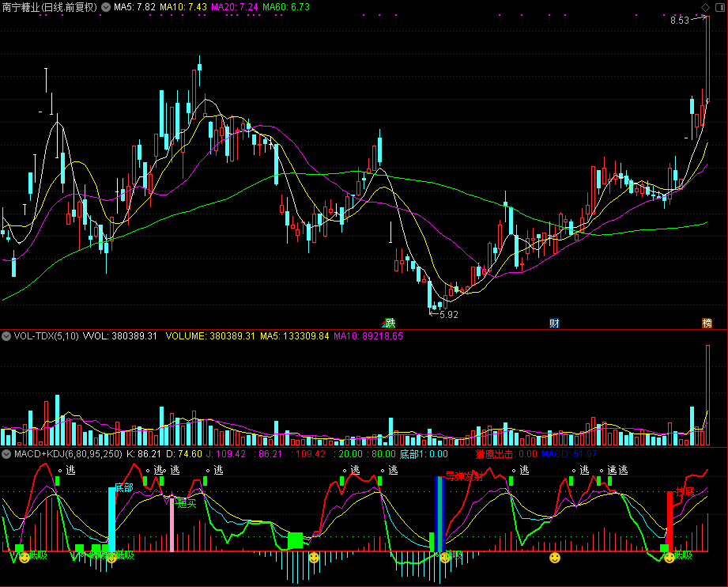Click the 8.53 high price label
728x587 pixels.
pos(680,21)
